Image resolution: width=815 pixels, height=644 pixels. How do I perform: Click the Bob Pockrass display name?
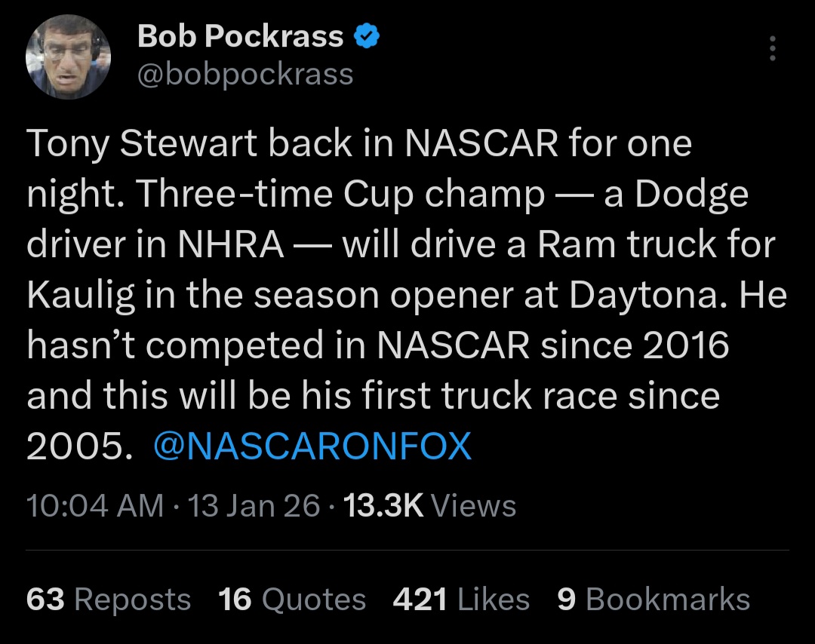(x=241, y=36)
